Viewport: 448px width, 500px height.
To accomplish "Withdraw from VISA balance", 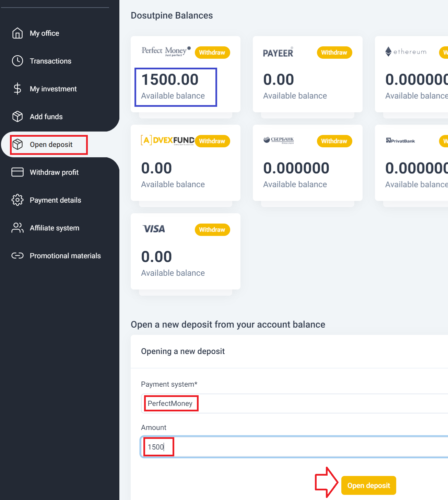I will 212,230.
